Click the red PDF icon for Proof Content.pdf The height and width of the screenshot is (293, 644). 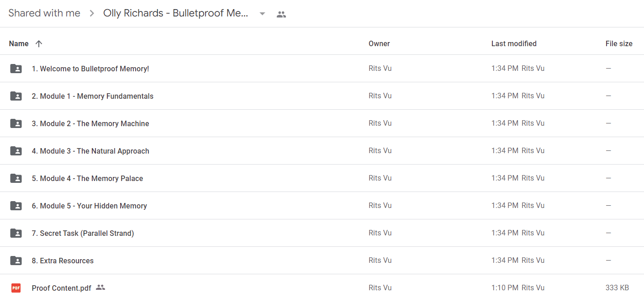tap(16, 288)
